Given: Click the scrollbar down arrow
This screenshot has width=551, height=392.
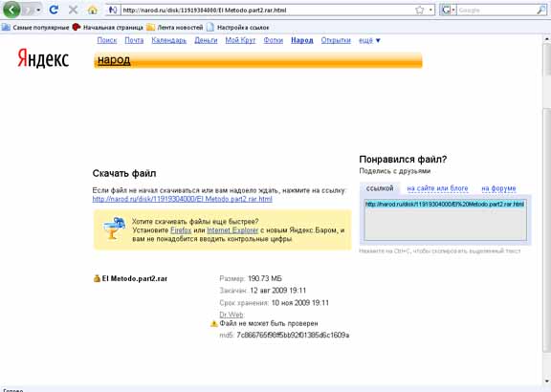Looking at the screenshot, I should 547,381.
